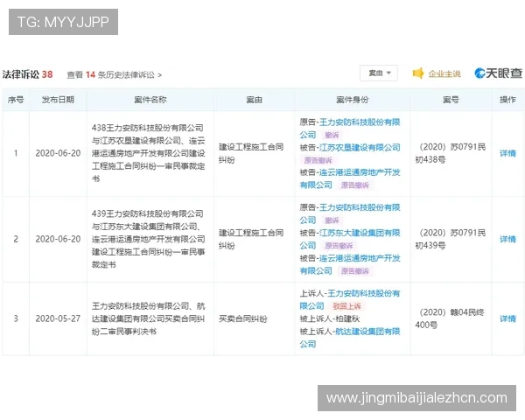Open the 企业主说 link
Viewport: 525px width, 420px height.
click(x=444, y=73)
